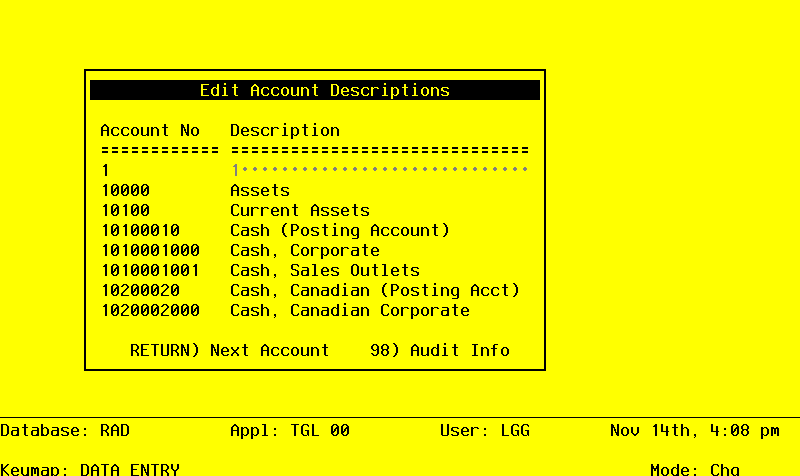Select account number 10100

click(x=126, y=210)
